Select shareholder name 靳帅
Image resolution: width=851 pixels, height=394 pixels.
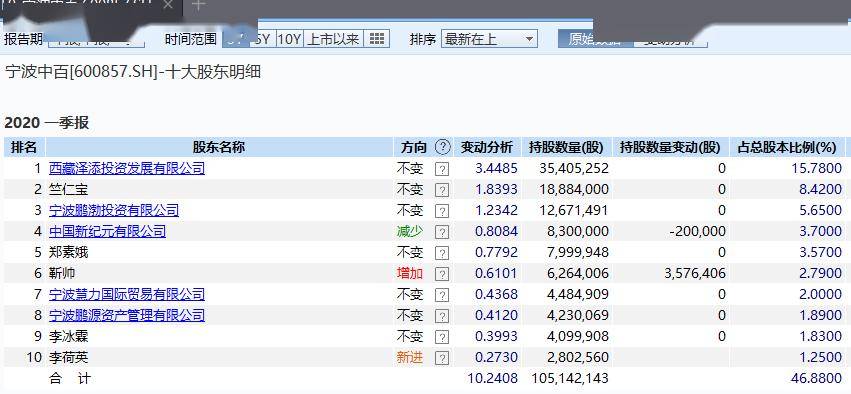tap(62, 273)
